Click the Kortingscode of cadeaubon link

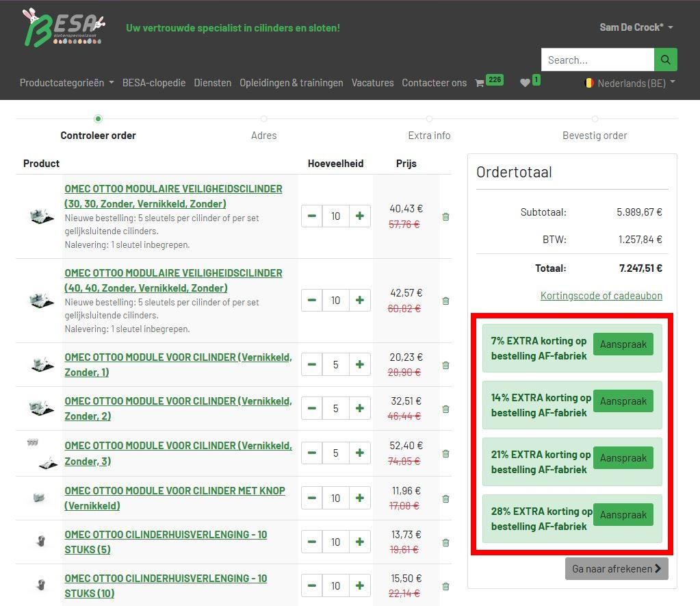tap(601, 296)
